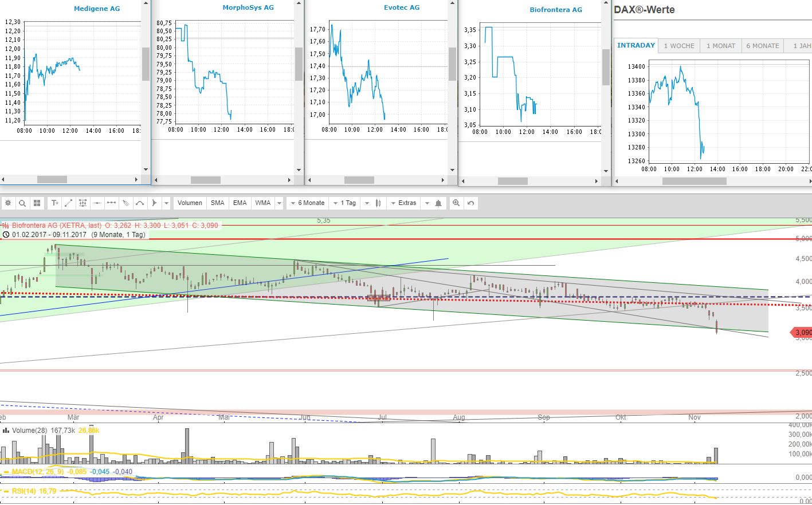Click the magnifier search icon in chart toolbar

point(22,203)
